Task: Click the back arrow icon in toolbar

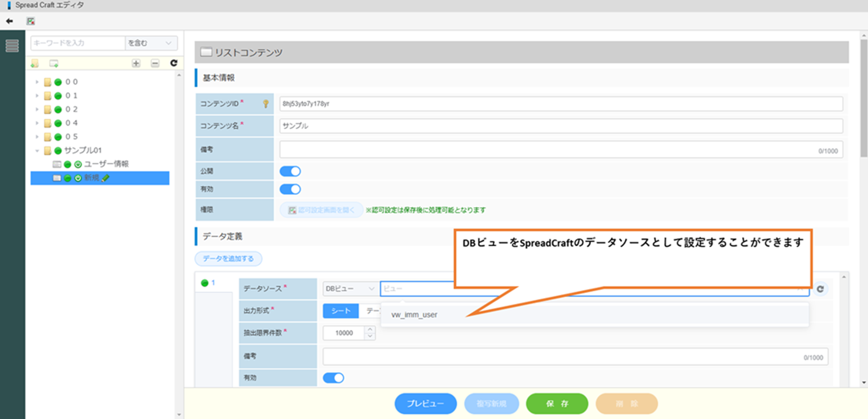Action: (9, 21)
